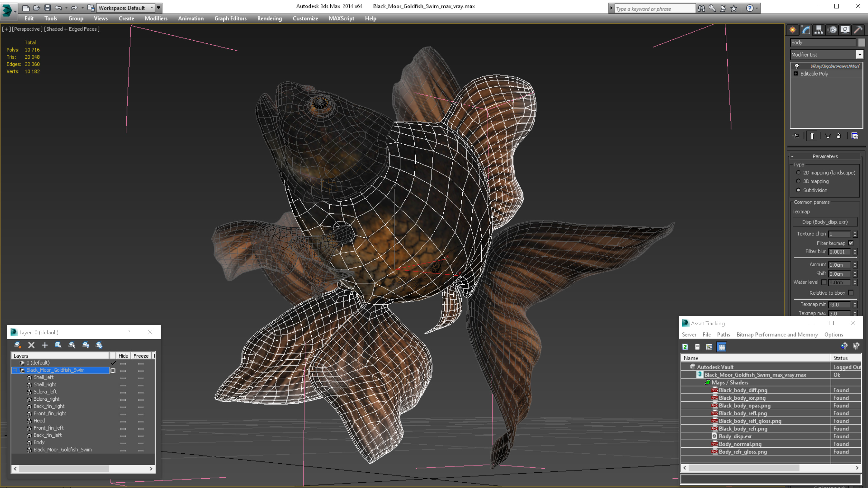Image resolution: width=868 pixels, height=488 pixels.
Task: Click the Disp (Body_disp.exr) texmap button
Action: 825,222
